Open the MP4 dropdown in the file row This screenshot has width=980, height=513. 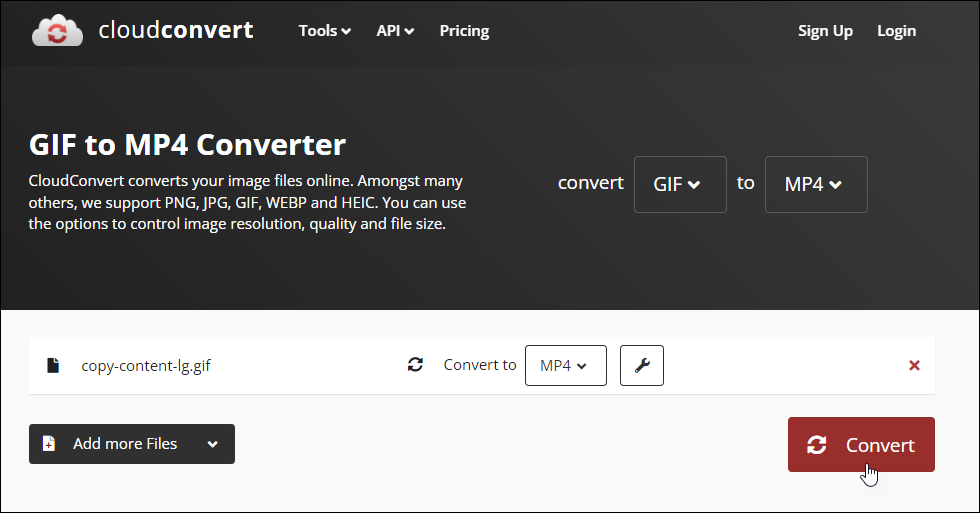566,366
